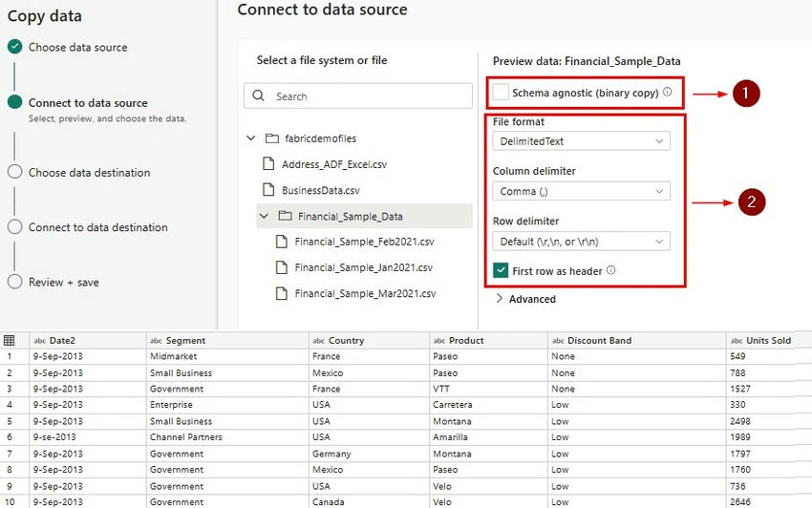
Task: Uncheck the First row as header checkbox
Action: (501, 270)
